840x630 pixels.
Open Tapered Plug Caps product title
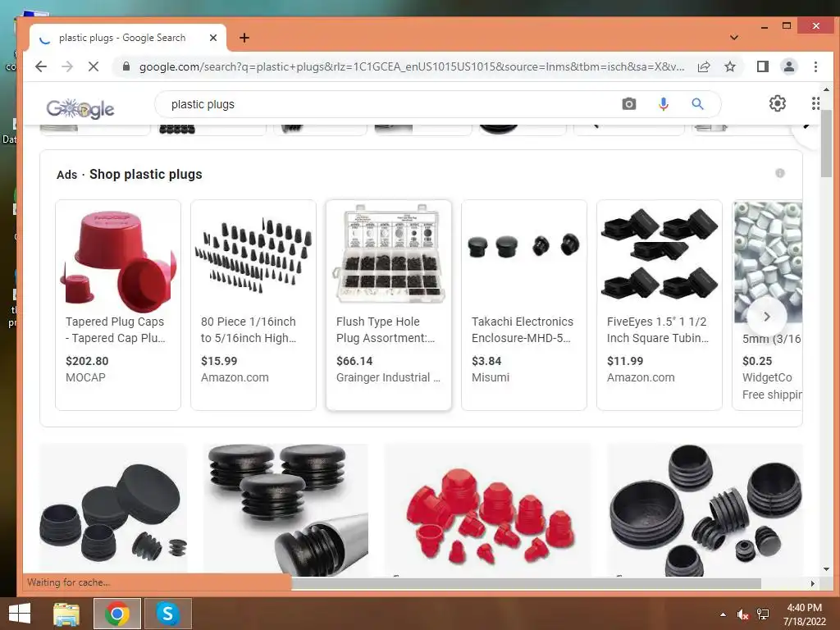tap(115, 330)
